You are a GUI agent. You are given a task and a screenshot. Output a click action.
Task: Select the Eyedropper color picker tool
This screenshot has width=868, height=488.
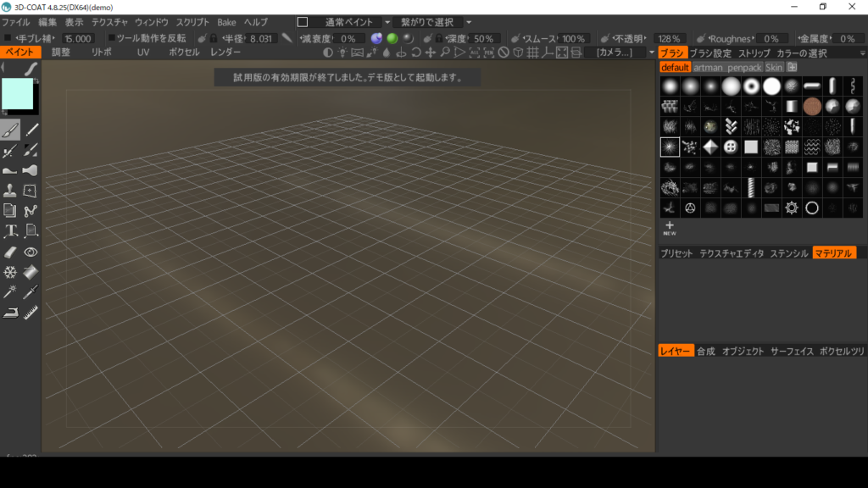(31, 292)
